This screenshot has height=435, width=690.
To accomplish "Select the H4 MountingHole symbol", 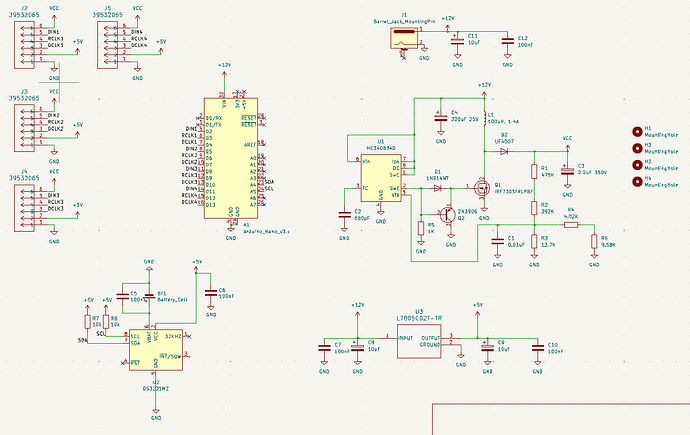I will (x=637, y=181).
